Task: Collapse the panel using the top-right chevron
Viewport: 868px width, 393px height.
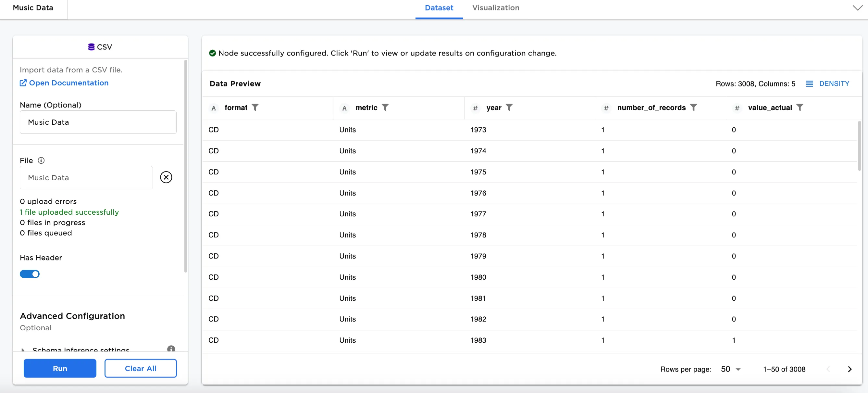Action: tap(857, 7)
